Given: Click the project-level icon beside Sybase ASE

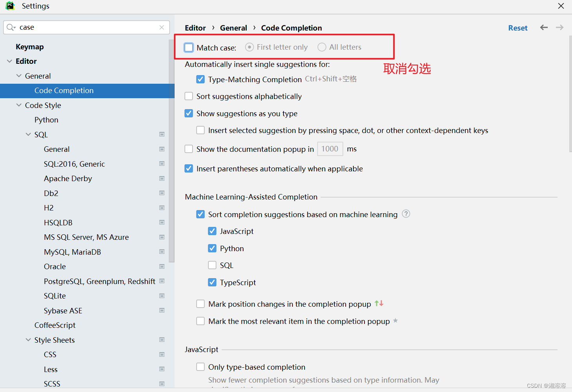Looking at the screenshot, I should (162, 310).
